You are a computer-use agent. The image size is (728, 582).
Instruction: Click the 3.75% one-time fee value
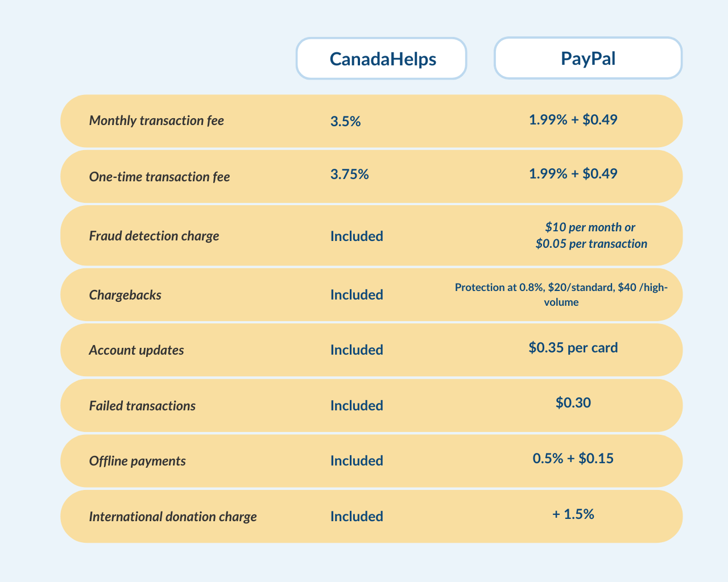[x=349, y=174]
